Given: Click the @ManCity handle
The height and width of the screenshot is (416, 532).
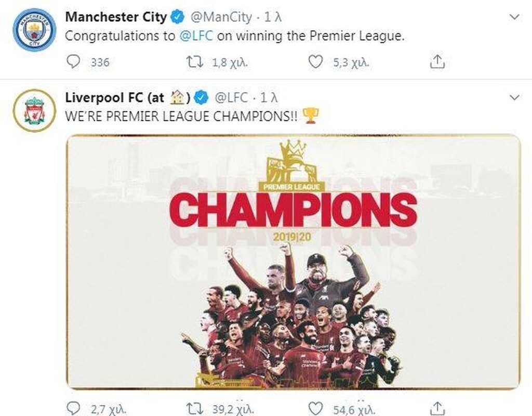Looking at the screenshot, I should [x=221, y=17].
